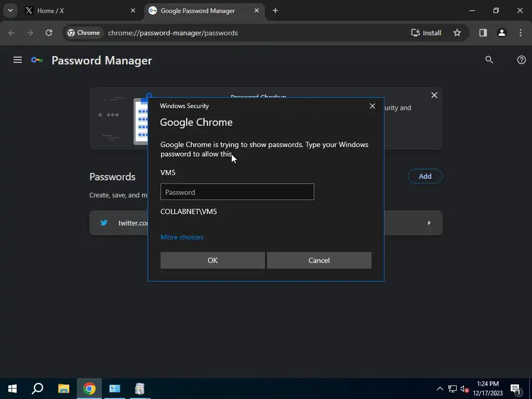The width and height of the screenshot is (532, 399).
Task: Search passwords with magnifier icon
Action: (489, 60)
